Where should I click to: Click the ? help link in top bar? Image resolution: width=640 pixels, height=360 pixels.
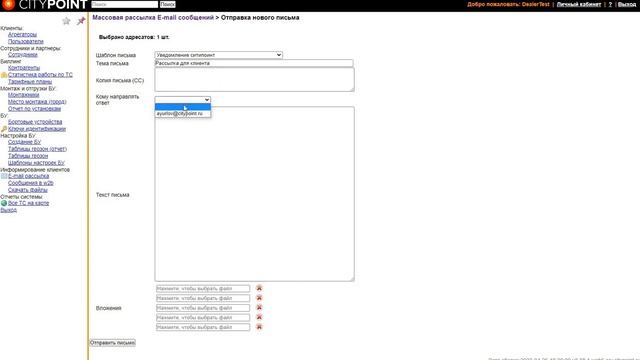611,4
